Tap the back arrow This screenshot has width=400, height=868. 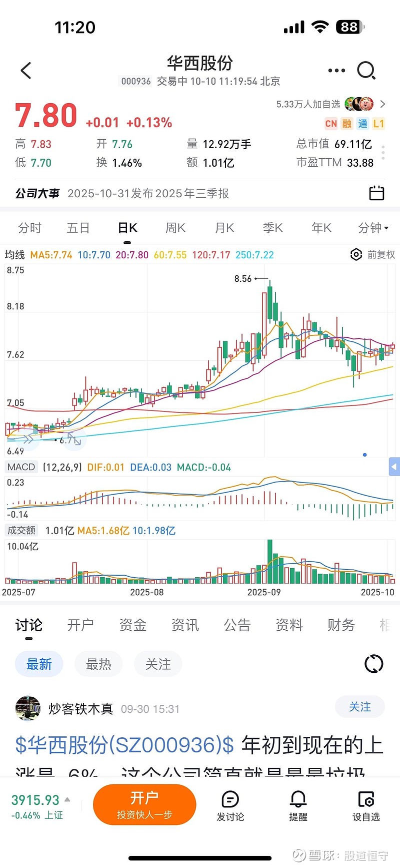pyautogui.click(x=26, y=71)
